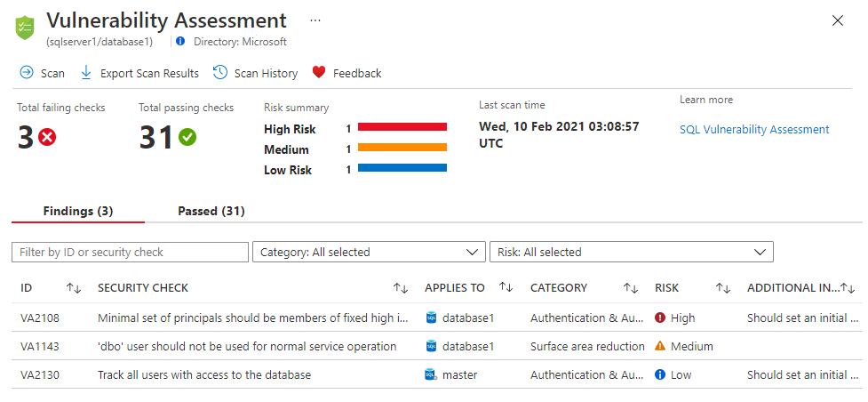The width and height of the screenshot is (868, 402).
Task: Open the ellipsis more options menu
Action: click(315, 20)
